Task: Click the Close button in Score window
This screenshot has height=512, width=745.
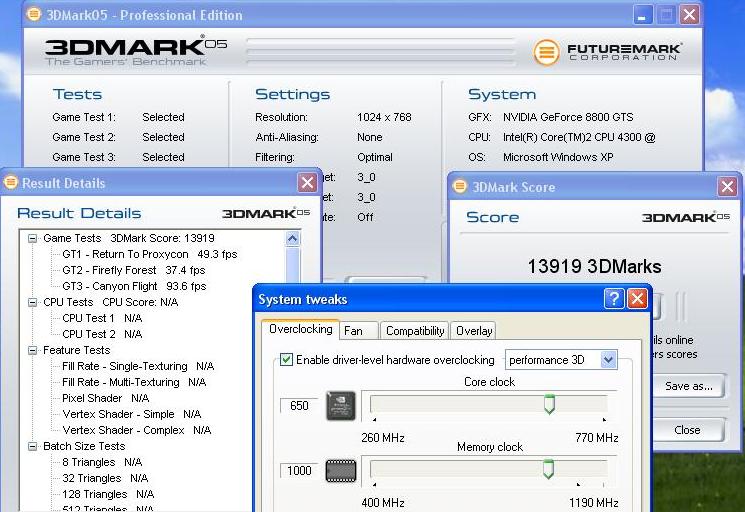Action: (689, 430)
